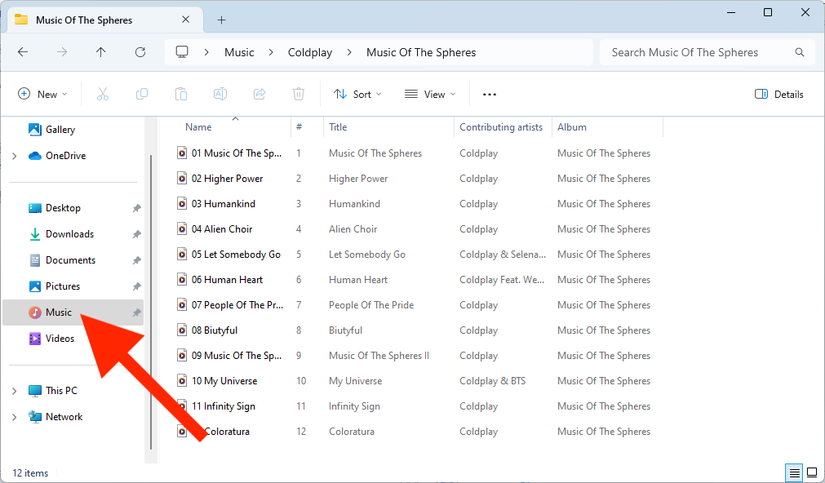Image resolution: width=825 pixels, height=483 pixels.
Task: Expand the OneDrive tree node
Action: click(14, 156)
